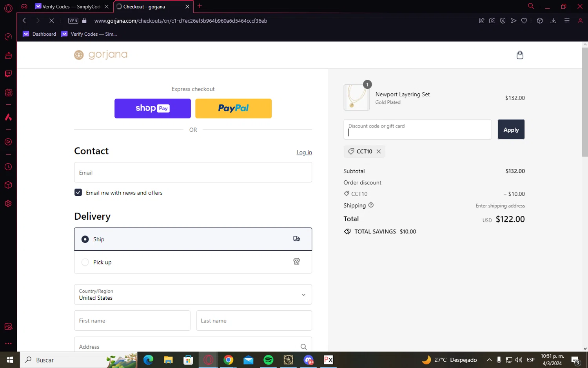Close the Verify Codes tab
The image size is (588, 368).
point(107,7)
